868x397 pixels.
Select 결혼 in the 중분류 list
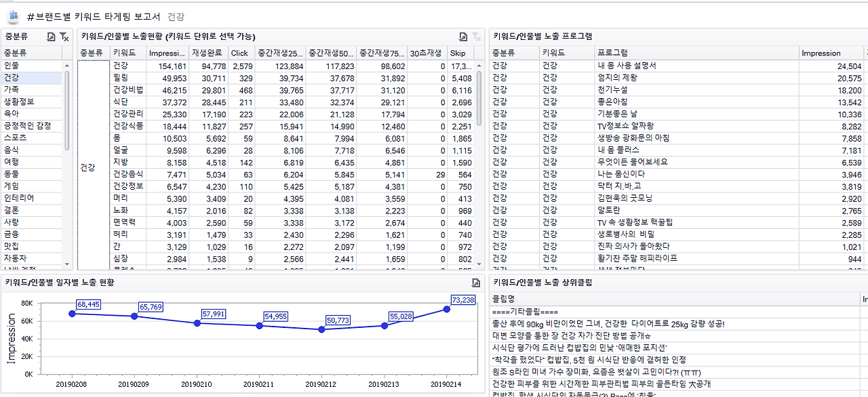coord(31,210)
